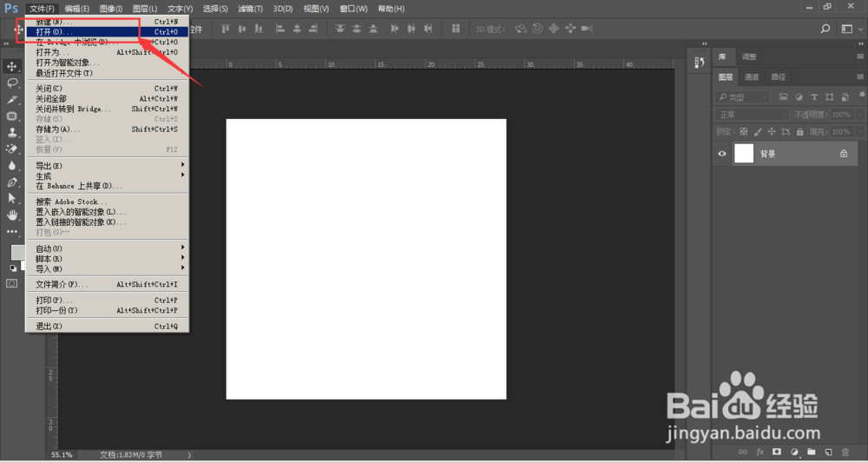
Task: Choose 存储为(A)... menu entry
Action: (107, 129)
